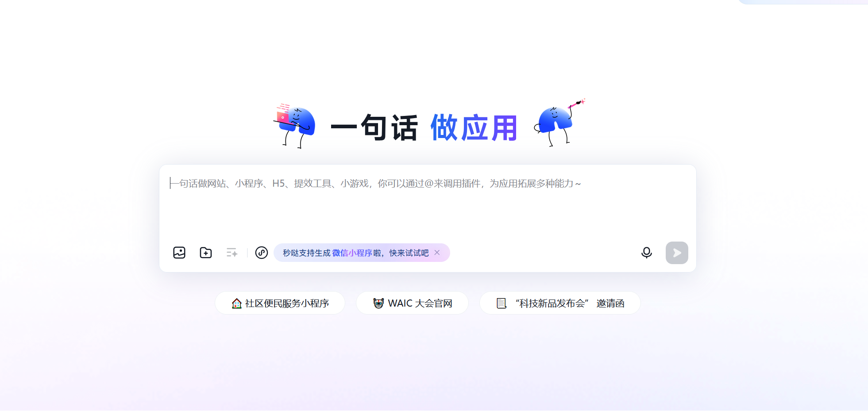Click the grey send arrow button
The width and height of the screenshot is (868, 411).
(677, 253)
